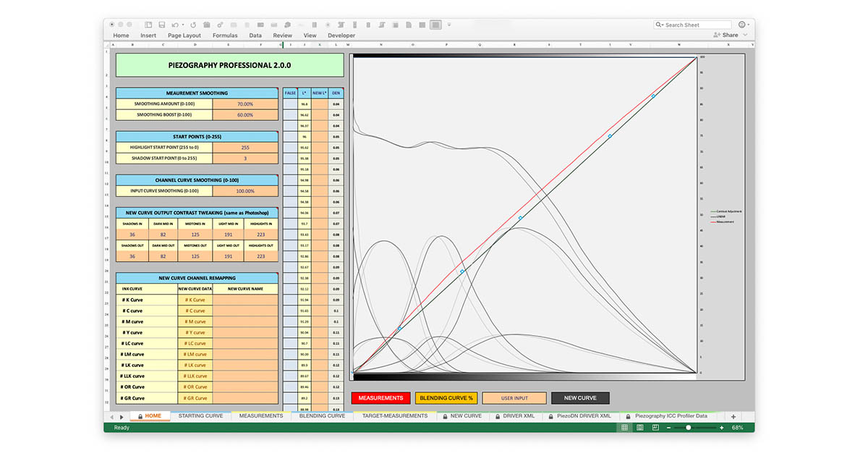Click the Undo arrow icon

[x=175, y=25]
